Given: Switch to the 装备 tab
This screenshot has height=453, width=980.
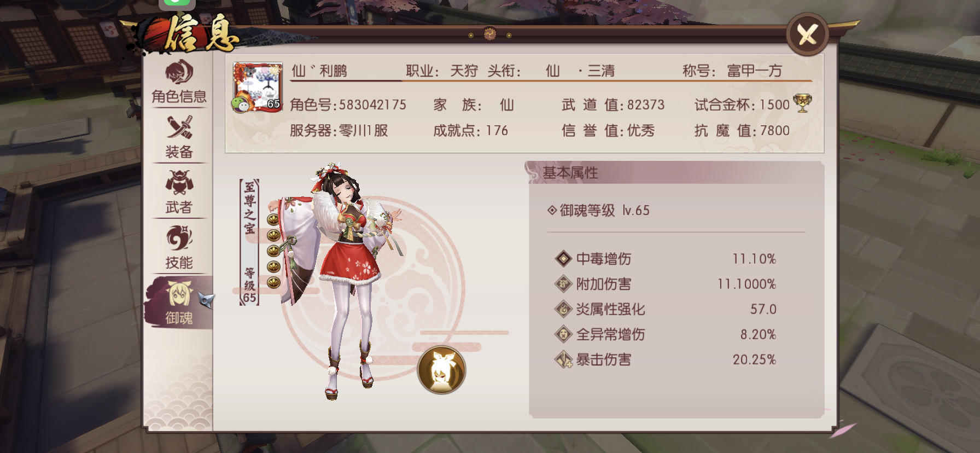Looking at the screenshot, I should 179,137.
